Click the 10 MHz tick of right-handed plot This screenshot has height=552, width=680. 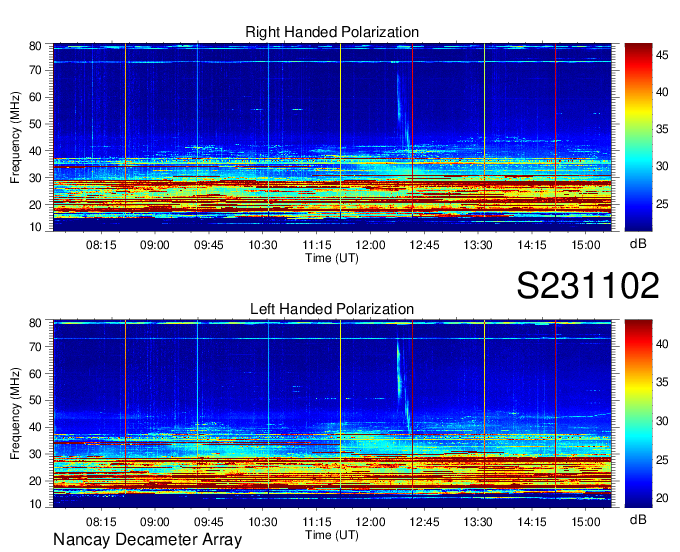pos(36,227)
